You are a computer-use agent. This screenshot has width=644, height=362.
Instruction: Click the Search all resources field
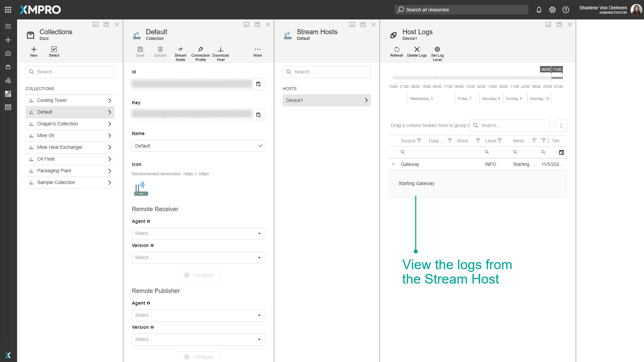[x=461, y=10]
